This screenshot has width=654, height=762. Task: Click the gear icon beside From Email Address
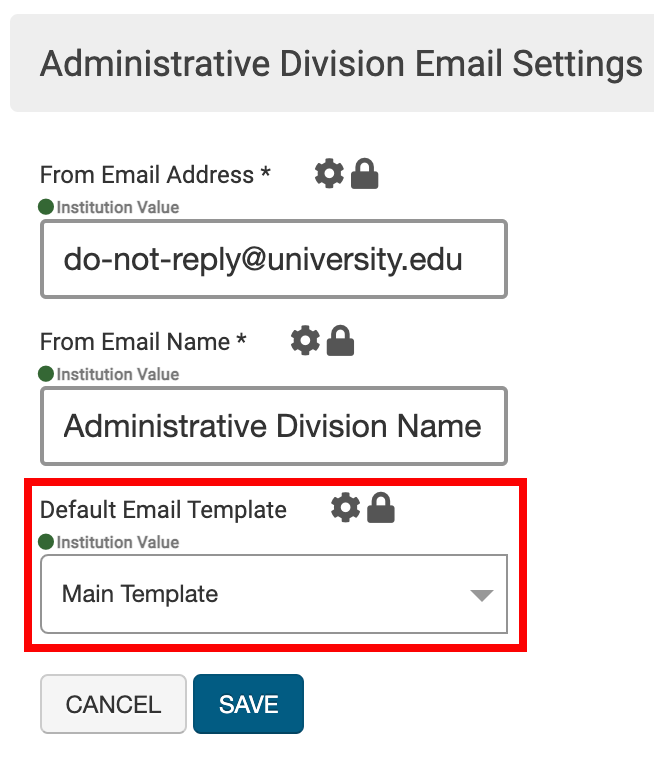tap(329, 175)
